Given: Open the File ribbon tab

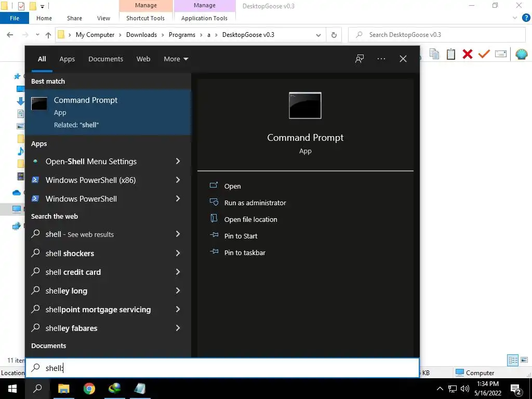Looking at the screenshot, I should [x=15, y=18].
